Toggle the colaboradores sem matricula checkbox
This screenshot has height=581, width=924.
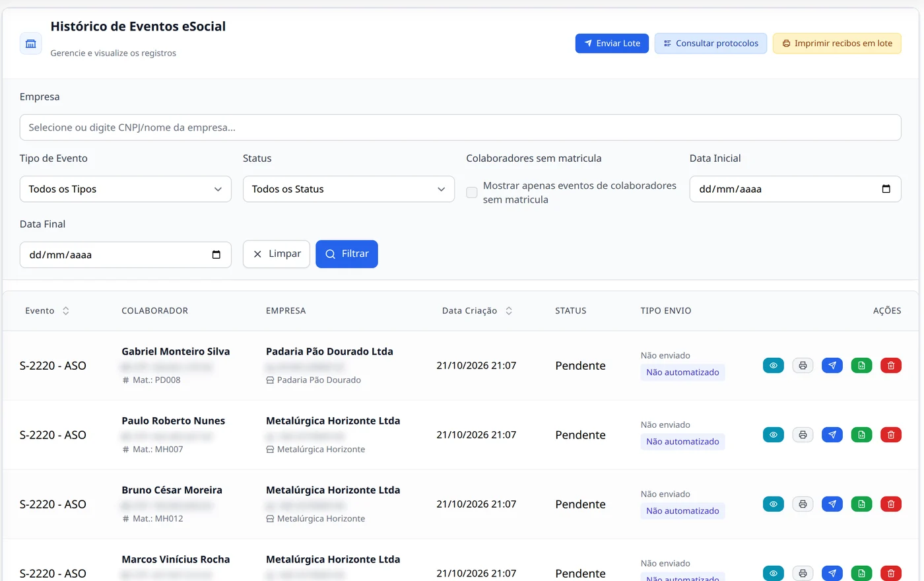(472, 192)
